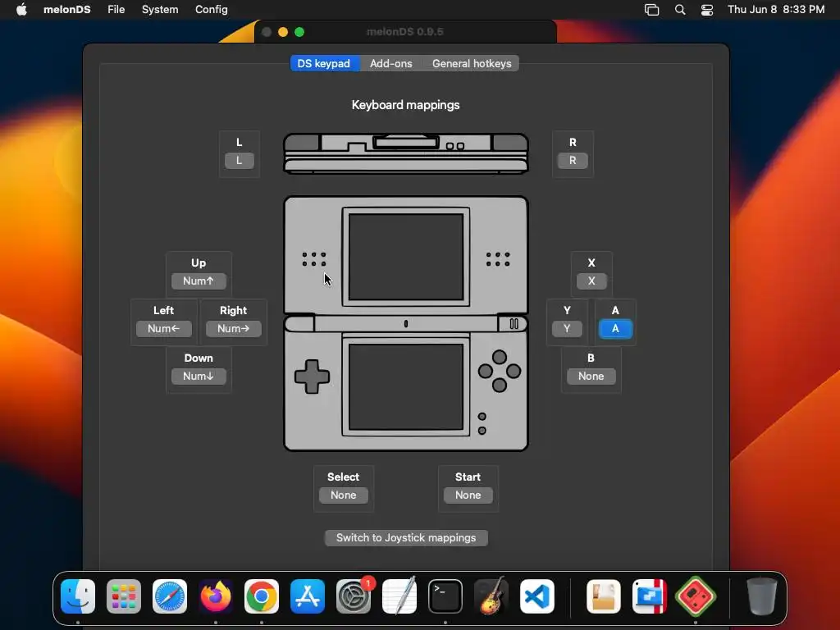Launch Firefox from the dock
Image resolution: width=840 pixels, height=630 pixels.
[x=216, y=596]
